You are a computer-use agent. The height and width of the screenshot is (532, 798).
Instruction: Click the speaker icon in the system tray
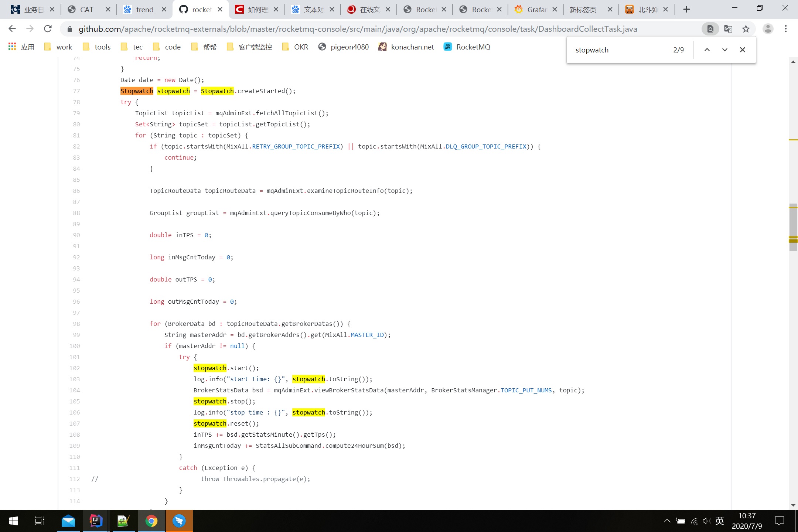coord(706,521)
